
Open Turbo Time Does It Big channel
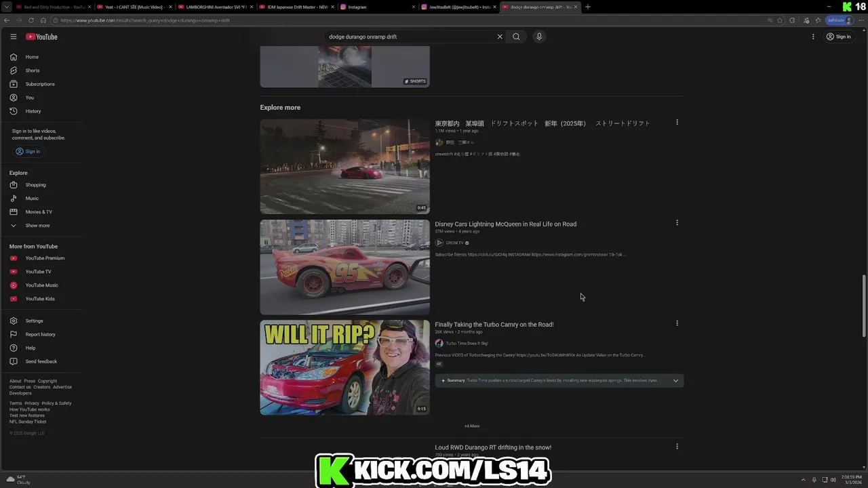click(x=467, y=343)
